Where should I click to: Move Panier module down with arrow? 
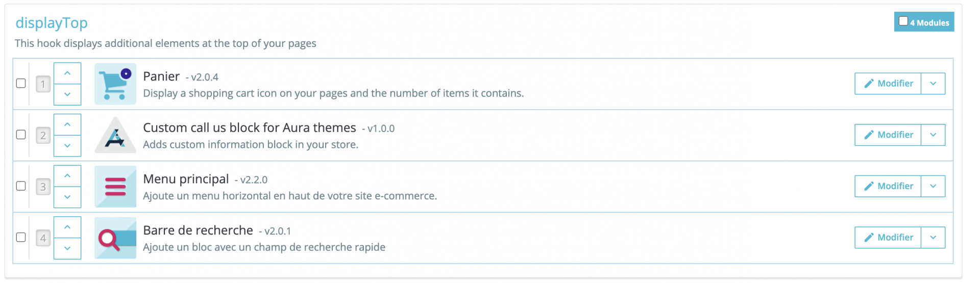point(67,94)
